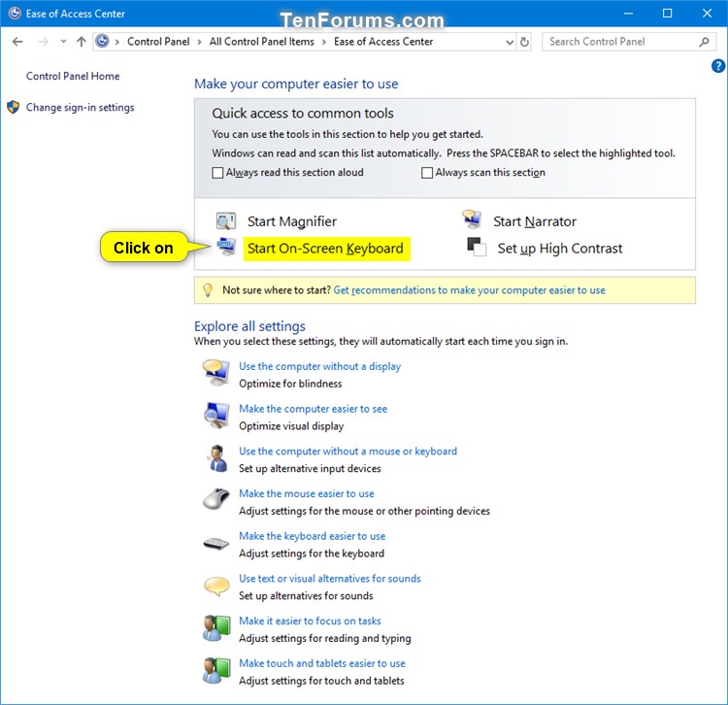Click the Ease of Access title bar icon
The height and width of the screenshot is (705, 728).
pyautogui.click(x=15, y=14)
